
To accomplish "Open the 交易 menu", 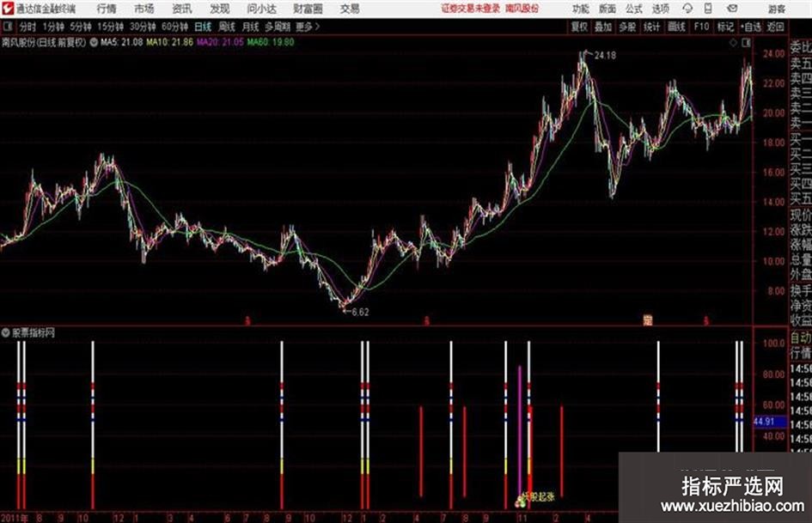I will point(350,9).
